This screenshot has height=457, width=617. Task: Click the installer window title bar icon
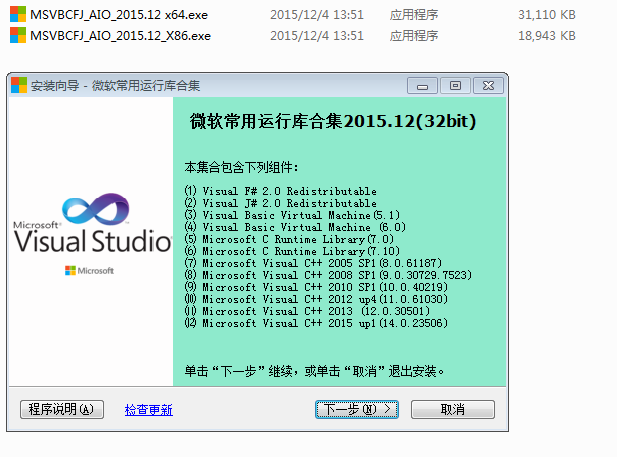tap(19, 85)
